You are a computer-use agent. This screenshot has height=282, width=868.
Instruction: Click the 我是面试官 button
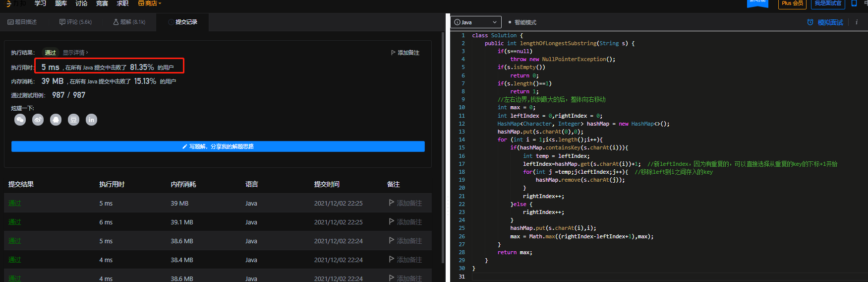[828, 3]
